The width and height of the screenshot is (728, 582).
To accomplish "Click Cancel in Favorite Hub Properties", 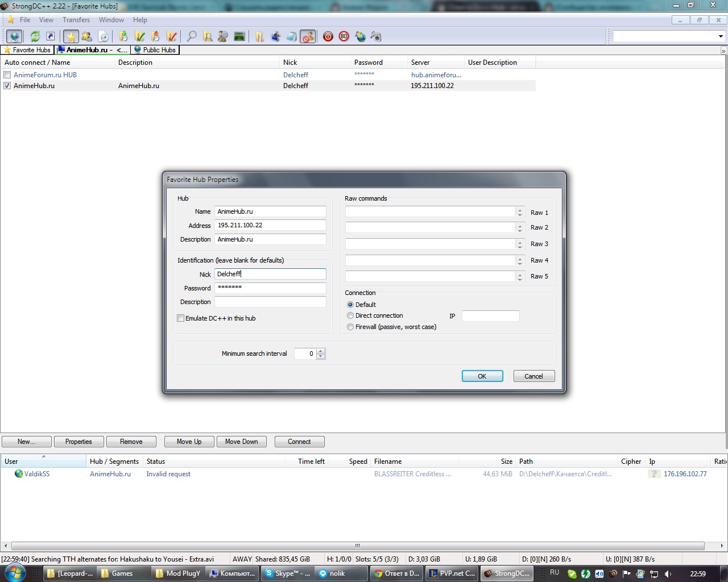I will [533, 376].
